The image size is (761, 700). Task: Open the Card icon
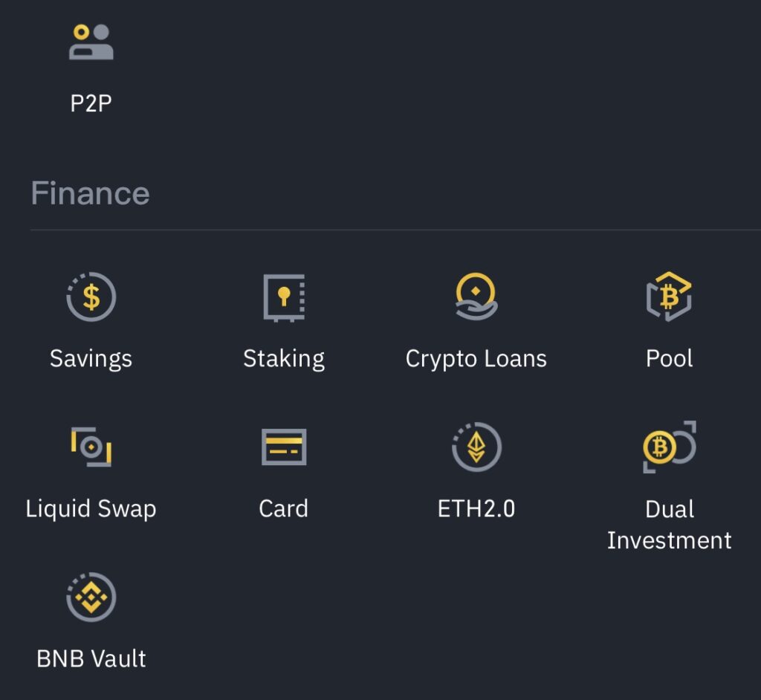point(284,447)
